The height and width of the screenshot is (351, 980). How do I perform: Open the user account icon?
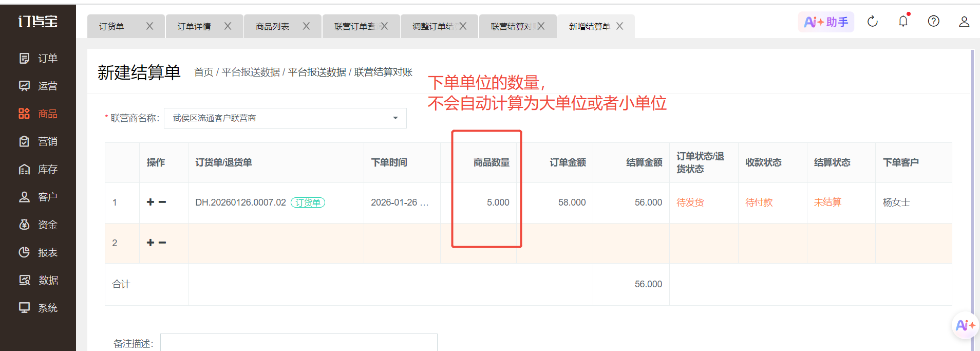(964, 22)
